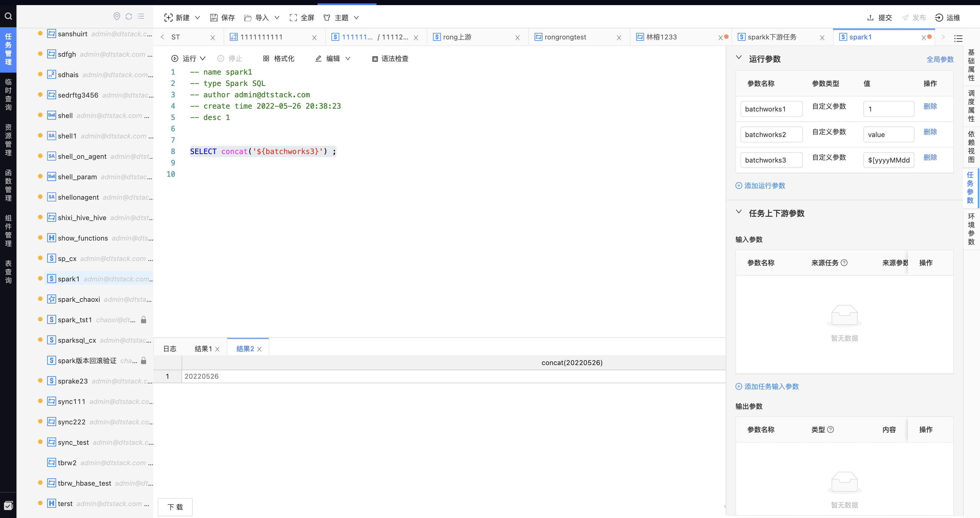
Task: Open 资源管理 in left sidebar
Action: click(8, 140)
